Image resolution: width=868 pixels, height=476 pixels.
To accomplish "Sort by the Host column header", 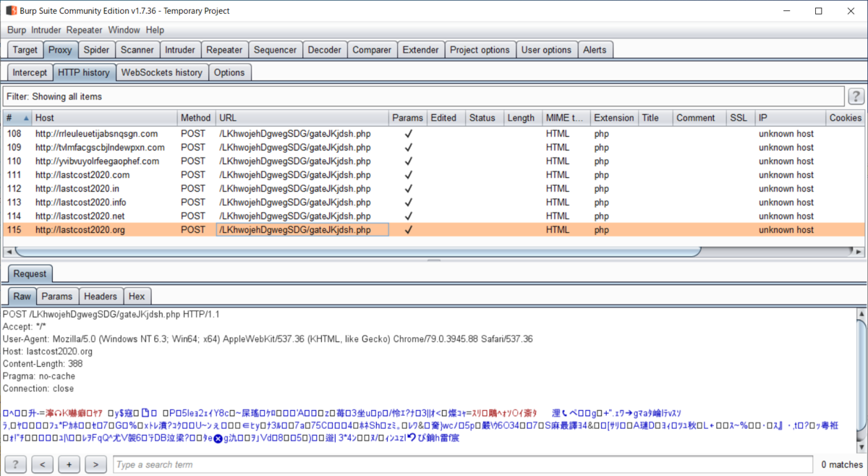I will click(104, 118).
